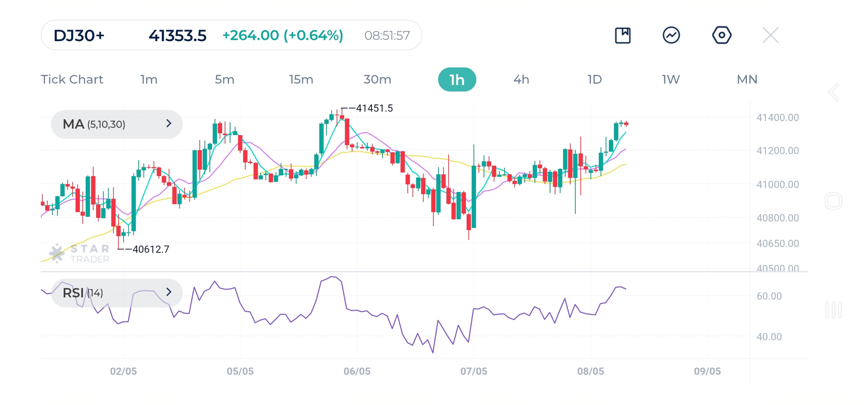Select the active 1h timeframe
868x405 pixels.
[457, 79]
